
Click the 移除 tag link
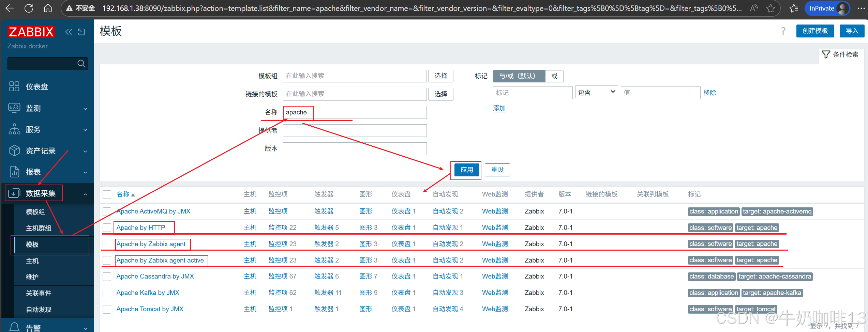(x=709, y=93)
